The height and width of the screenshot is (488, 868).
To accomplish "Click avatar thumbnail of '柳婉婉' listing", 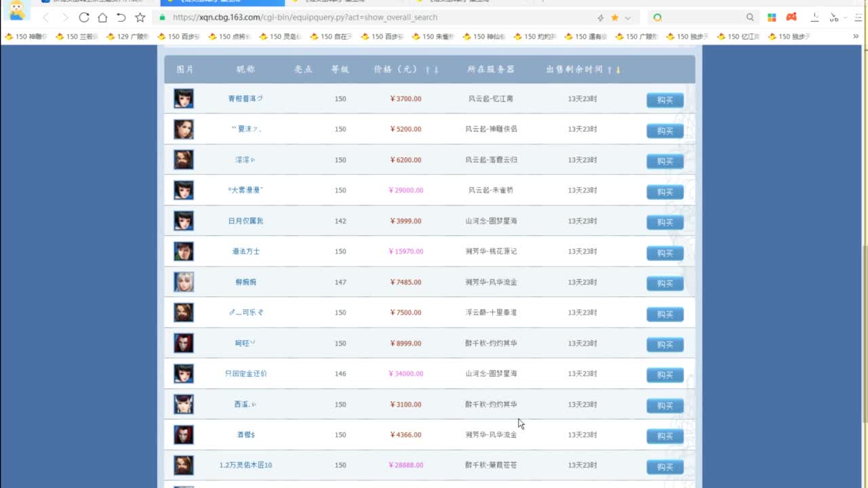I will 184,282.
